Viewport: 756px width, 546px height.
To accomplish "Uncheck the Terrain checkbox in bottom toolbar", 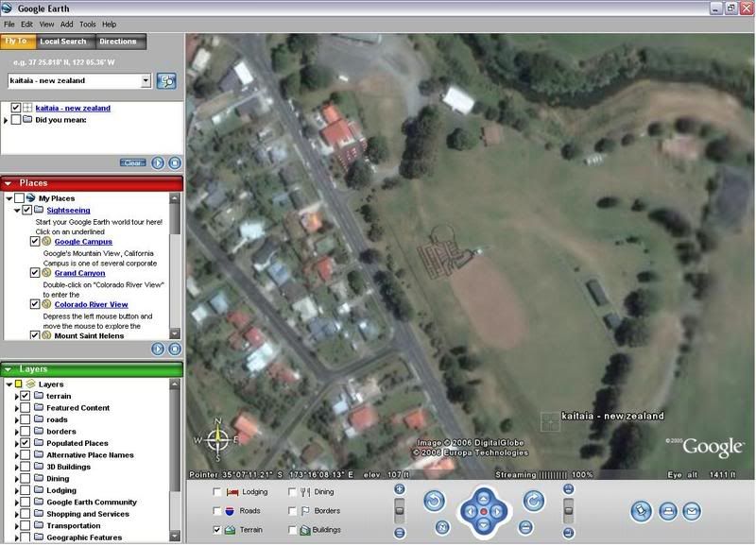I will coord(217,530).
